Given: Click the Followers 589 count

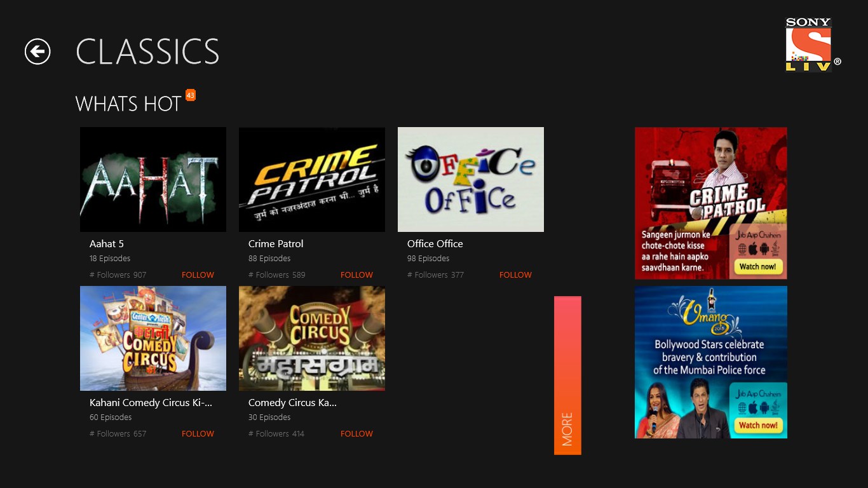Looking at the screenshot, I should [x=277, y=275].
